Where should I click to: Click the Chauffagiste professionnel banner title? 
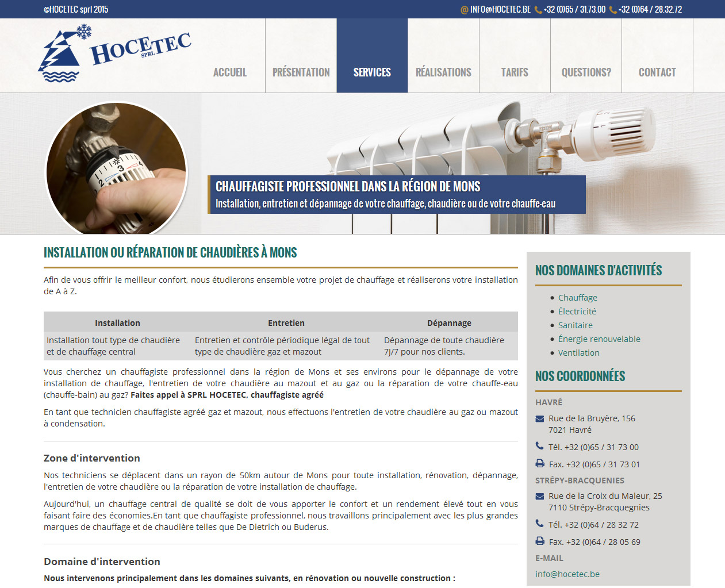coord(348,186)
